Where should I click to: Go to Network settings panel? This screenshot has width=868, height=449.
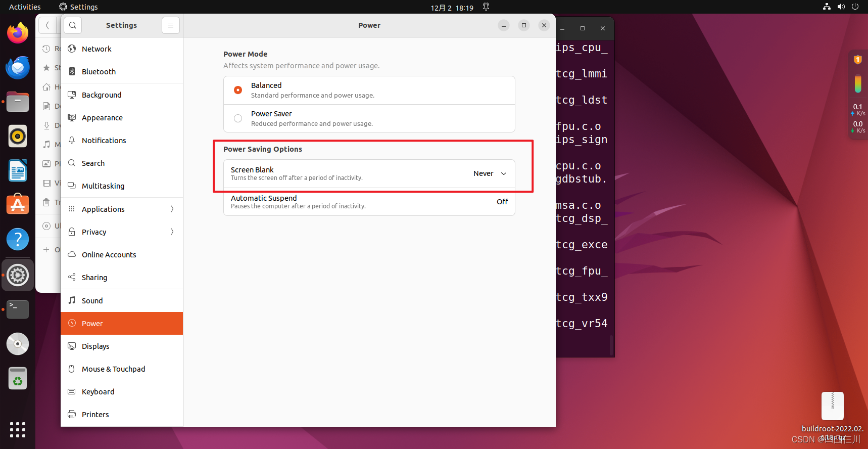pyautogui.click(x=122, y=49)
